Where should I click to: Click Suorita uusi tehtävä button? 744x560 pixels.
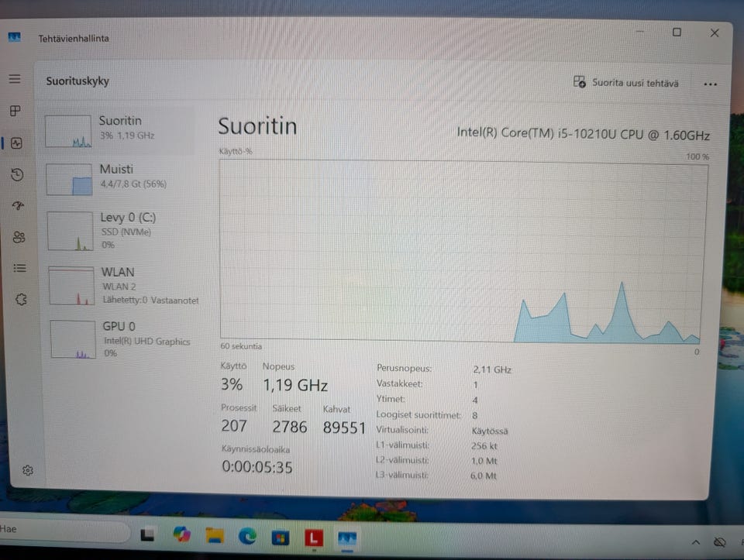tap(626, 83)
